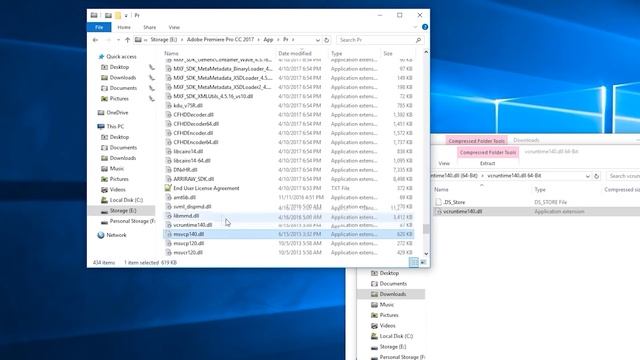The image size is (640, 360).
Task: Click file icon of vcruntime140.dll in Pr window
Action: point(168,225)
